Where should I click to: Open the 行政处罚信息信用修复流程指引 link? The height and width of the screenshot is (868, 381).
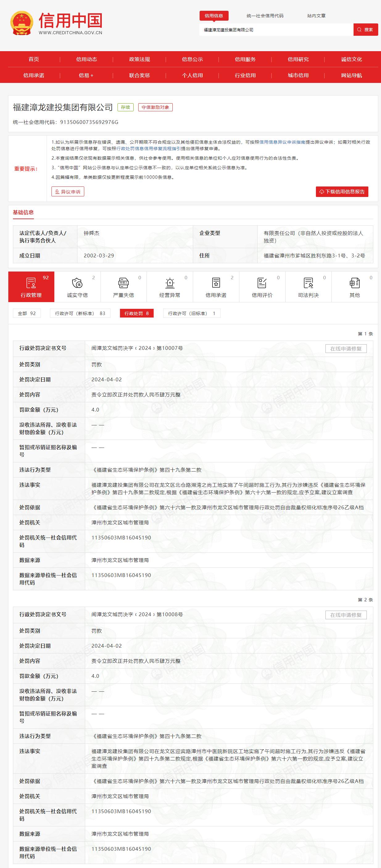(x=148, y=149)
